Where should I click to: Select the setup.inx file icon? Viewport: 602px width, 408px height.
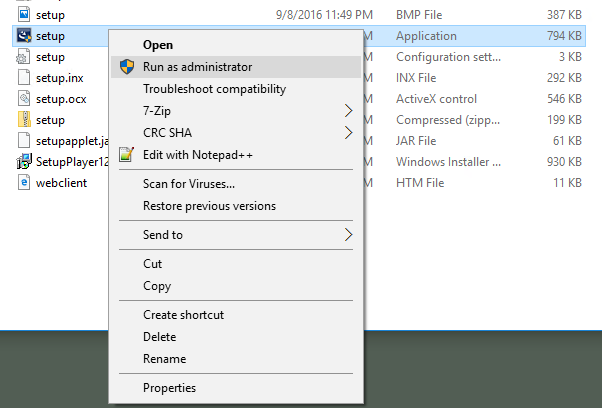coord(24,78)
